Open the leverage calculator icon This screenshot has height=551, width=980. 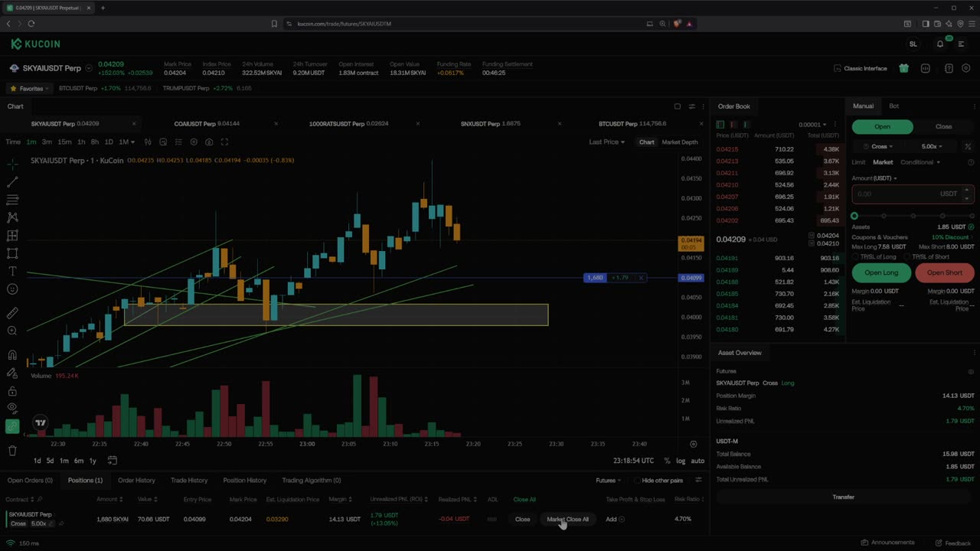(x=968, y=146)
